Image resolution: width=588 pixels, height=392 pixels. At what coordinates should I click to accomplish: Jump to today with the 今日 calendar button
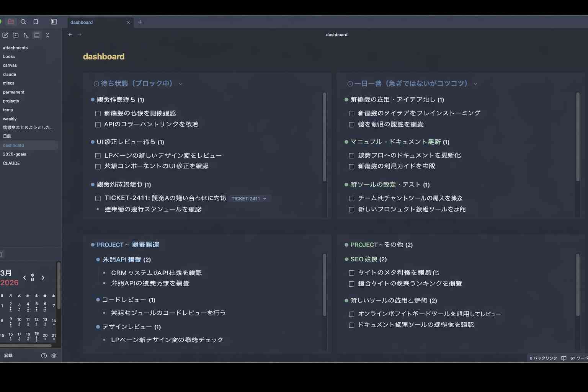click(x=33, y=278)
